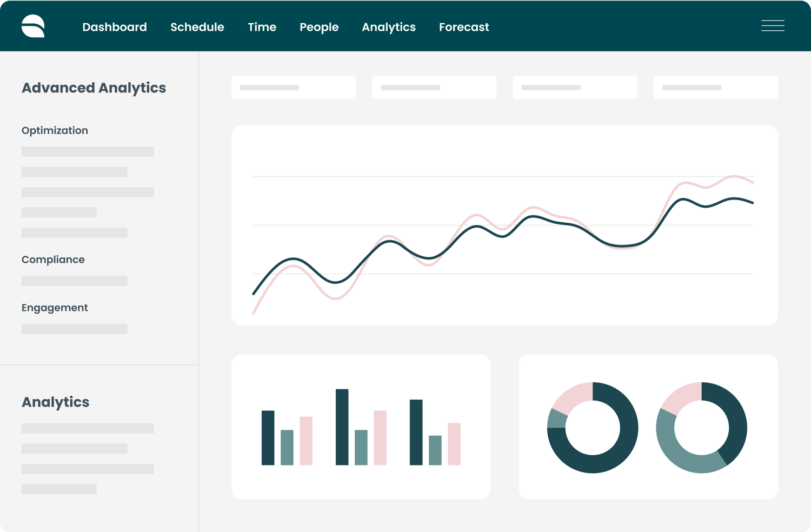This screenshot has height=532, width=811.
Task: Click the line chart panel
Action: coord(504,225)
